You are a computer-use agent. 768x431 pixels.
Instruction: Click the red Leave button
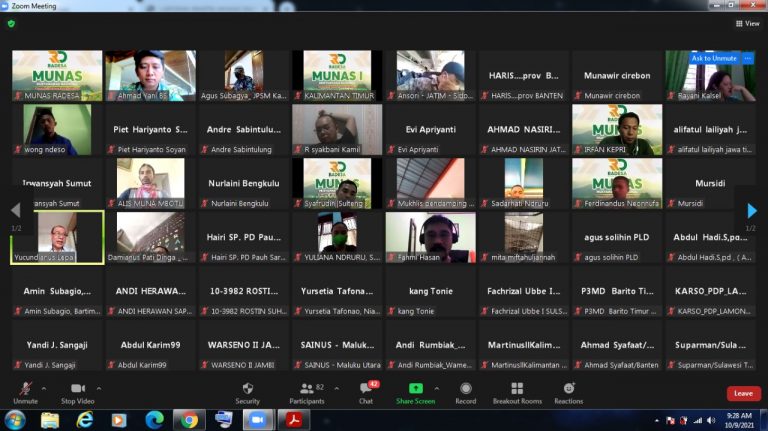click(742, 393)
